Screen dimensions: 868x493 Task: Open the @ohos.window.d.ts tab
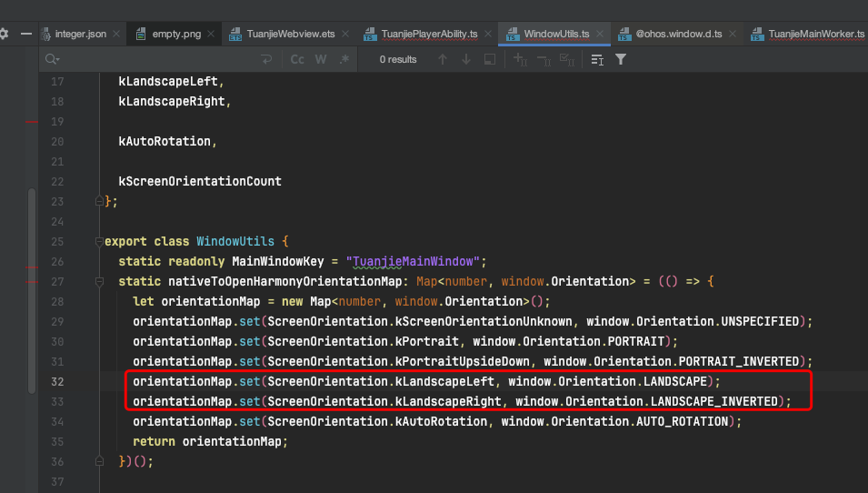click(677, 34)
